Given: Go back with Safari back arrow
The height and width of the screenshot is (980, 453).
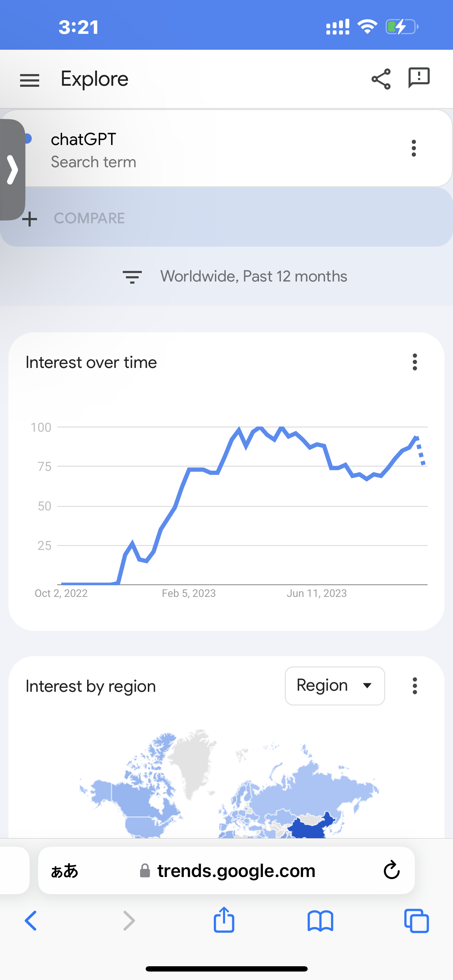Looking at the screenshot, I should point(31,921).
